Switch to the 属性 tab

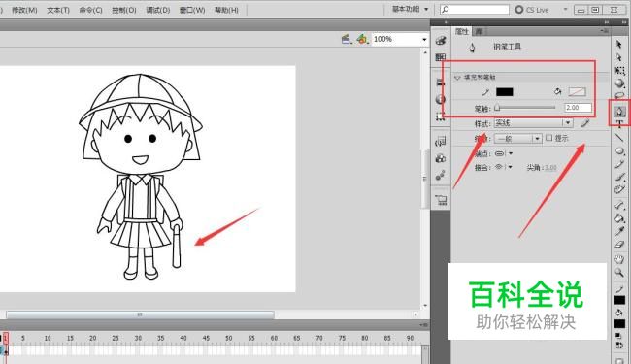coord(461,31)
